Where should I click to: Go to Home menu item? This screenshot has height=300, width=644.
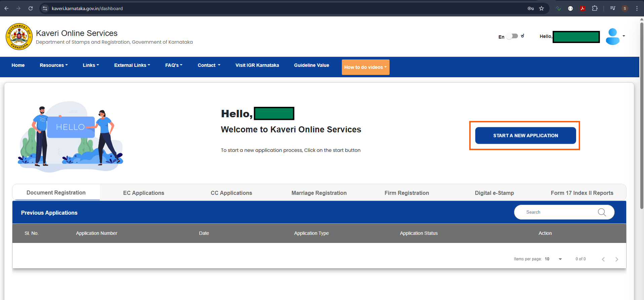point(18,65)
